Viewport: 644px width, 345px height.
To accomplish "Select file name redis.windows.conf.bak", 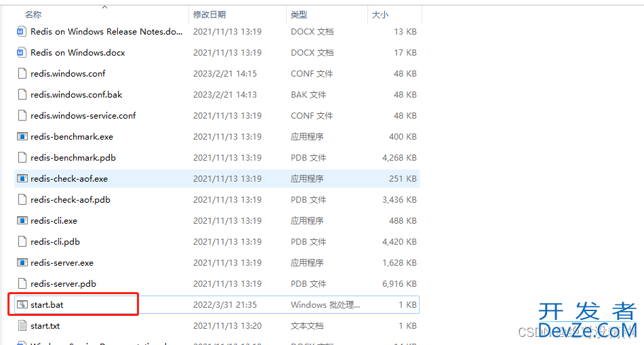I will 77,94.
